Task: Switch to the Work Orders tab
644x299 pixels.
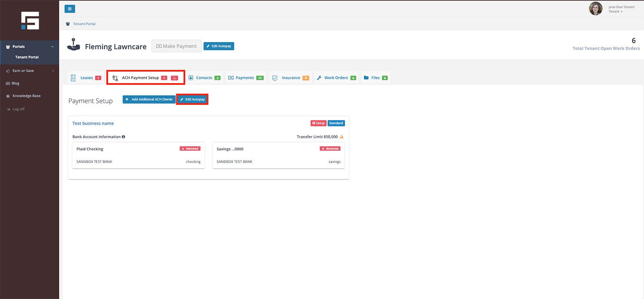Action: 336,78
